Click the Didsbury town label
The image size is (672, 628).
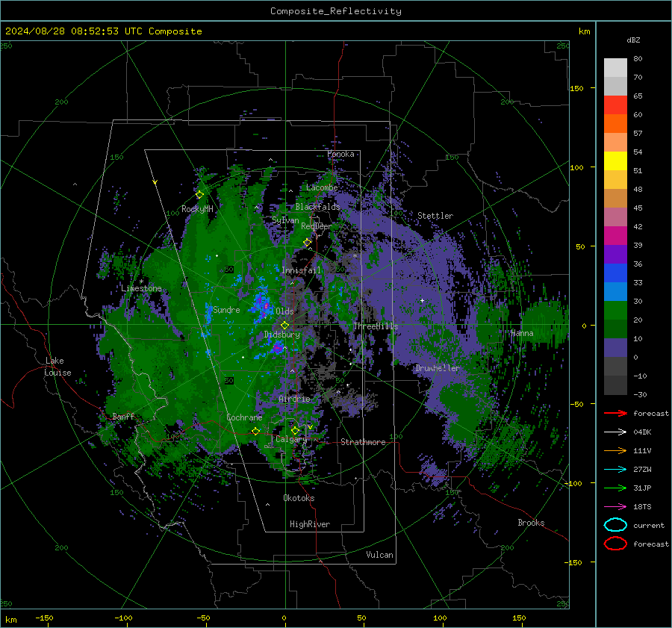[x=281, y=335]
